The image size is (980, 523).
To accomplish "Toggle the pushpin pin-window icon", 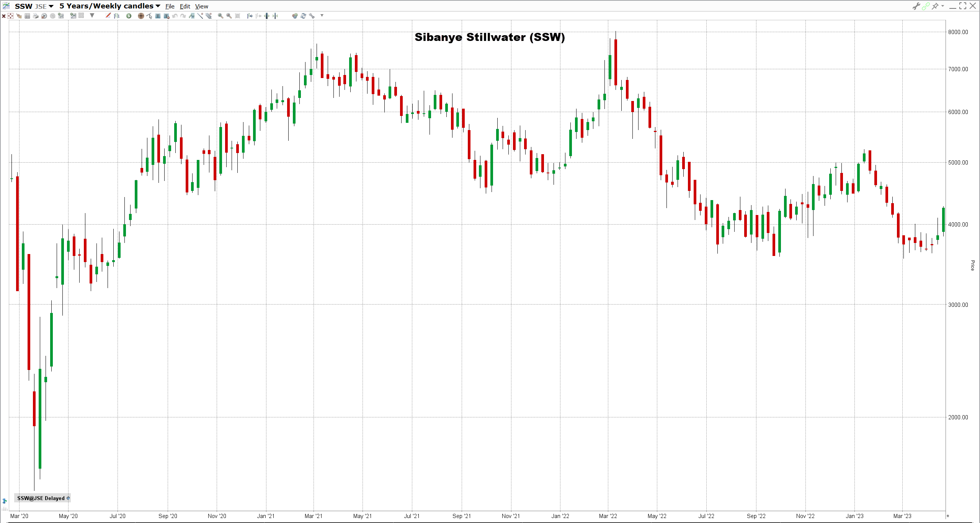I will (x=935, y=6).
